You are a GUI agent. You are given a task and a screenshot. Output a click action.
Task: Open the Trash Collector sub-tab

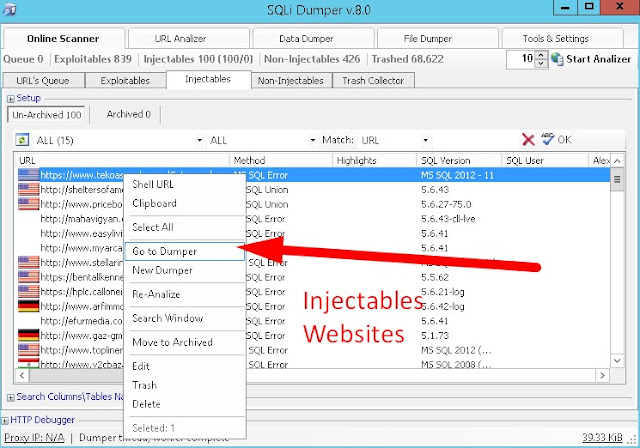click(x=373, y=80)
